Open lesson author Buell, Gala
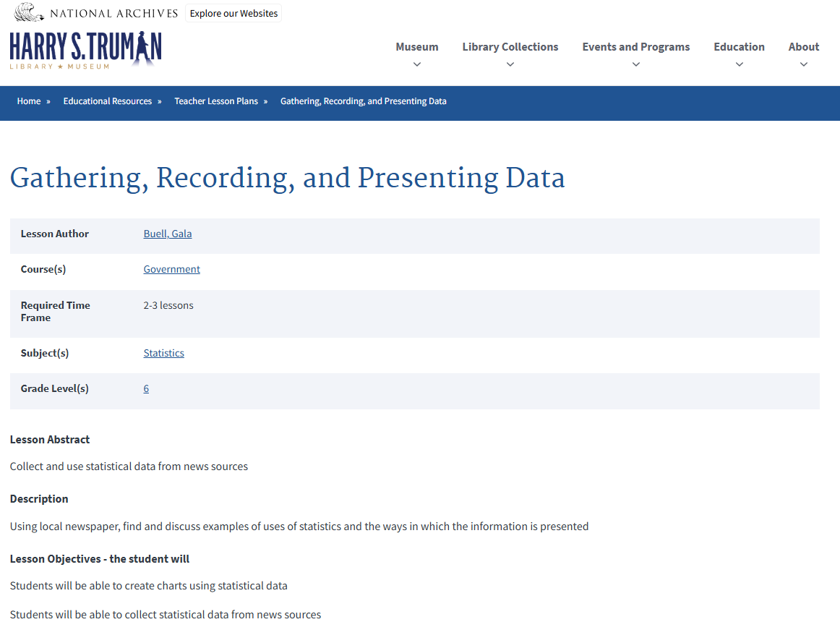 pyautogui.click(x=167, y=233)
